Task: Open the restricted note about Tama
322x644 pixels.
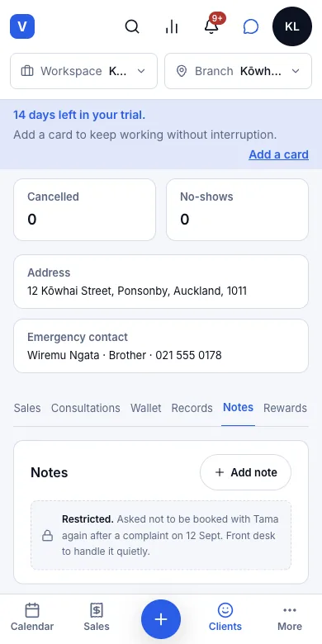Action: 161,535
